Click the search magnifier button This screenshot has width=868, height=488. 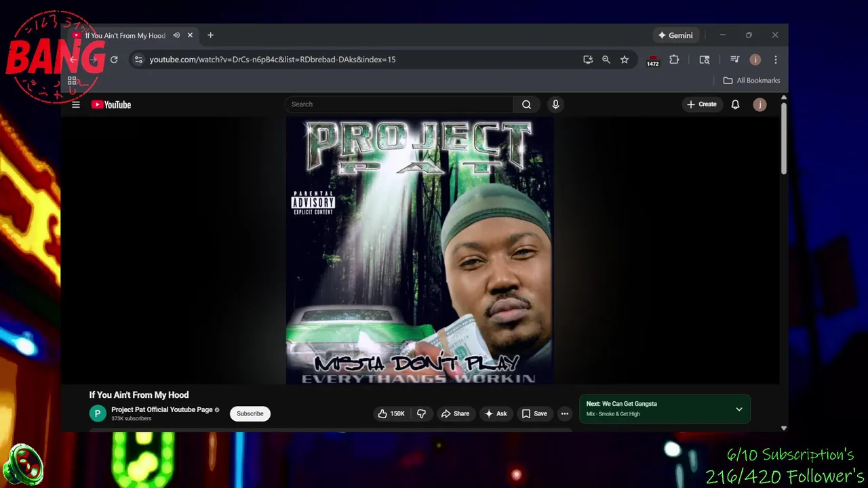coord(526,104)
